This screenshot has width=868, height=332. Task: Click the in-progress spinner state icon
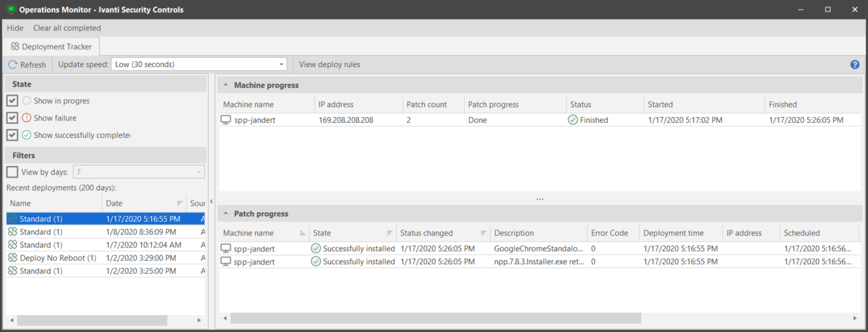[x=27, y=101]
